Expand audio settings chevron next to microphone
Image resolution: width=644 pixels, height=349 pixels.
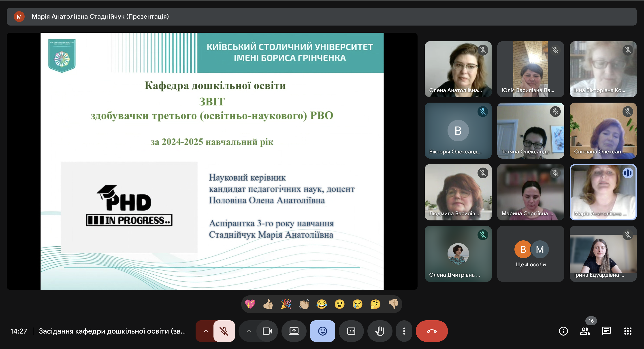[206, 331]
